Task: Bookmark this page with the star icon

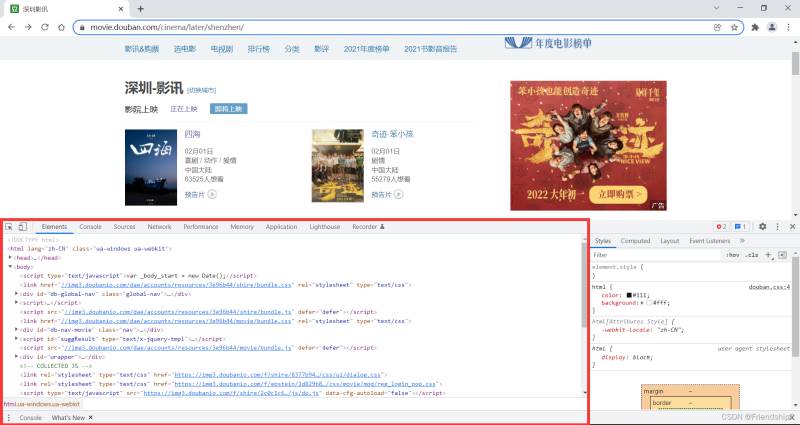Action: pyautogui.click(x=734, y=28)
